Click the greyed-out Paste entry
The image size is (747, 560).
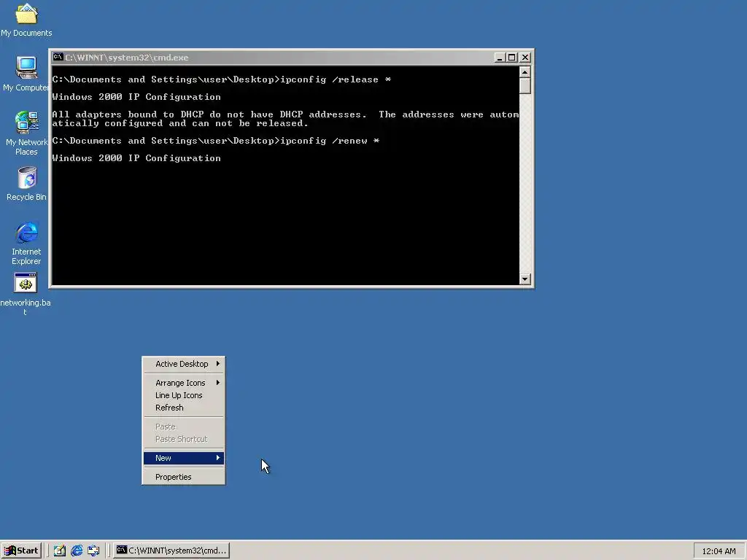[183, 427]
